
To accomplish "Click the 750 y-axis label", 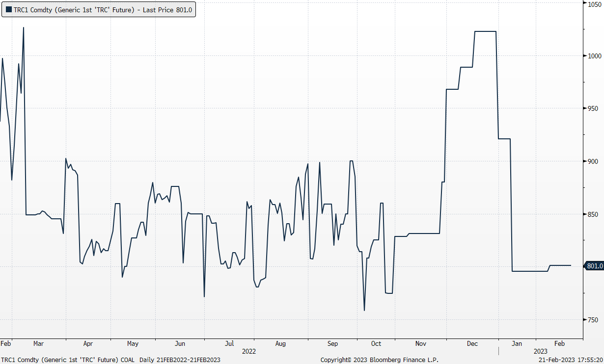I will click(x=593, y=320).
